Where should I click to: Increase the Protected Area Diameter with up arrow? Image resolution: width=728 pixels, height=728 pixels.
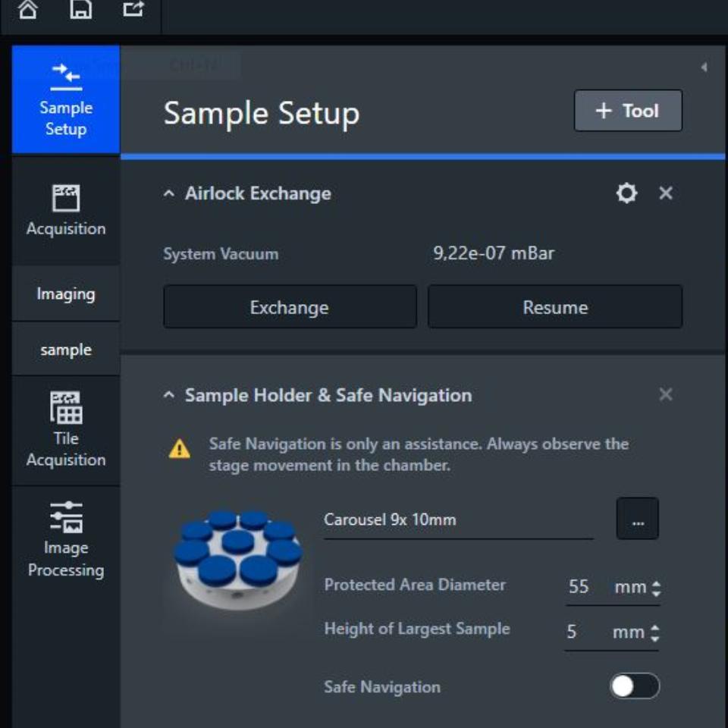[x=656, y=584]
